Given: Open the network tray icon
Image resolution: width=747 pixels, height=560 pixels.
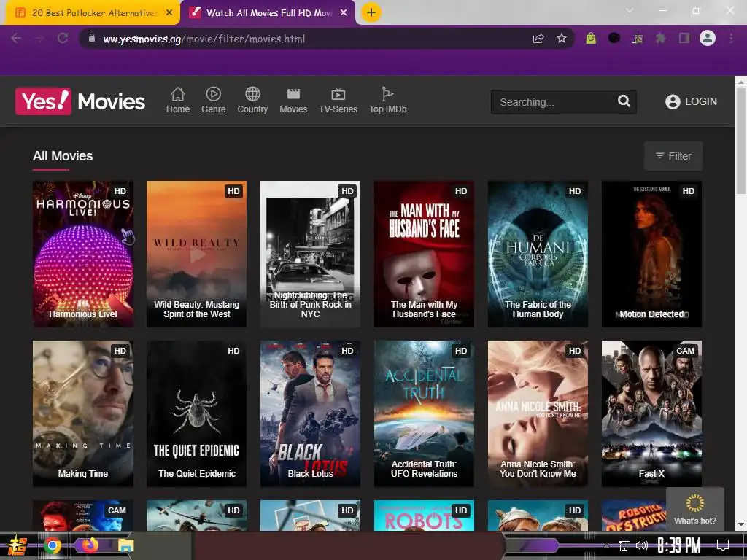Looking at the screenshot, I should click(x=624, y=545).
